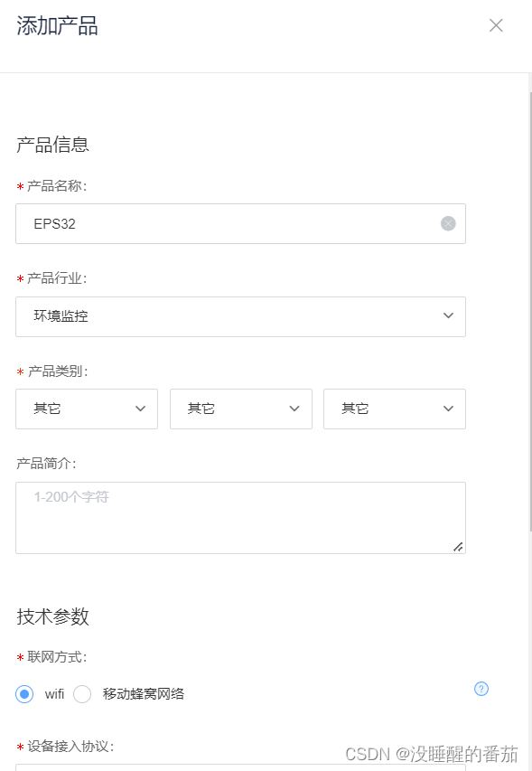Click the chevron on the 产品行业 selector

[448, 316]
